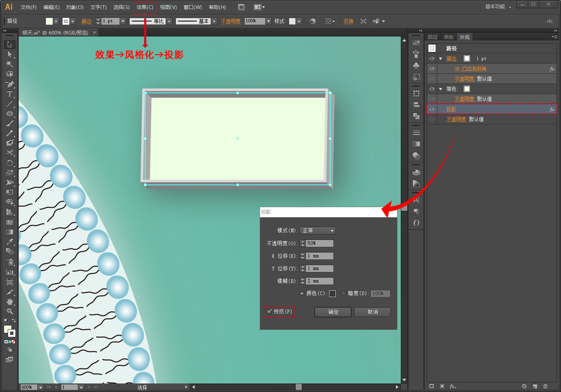This screenshot has height=392, width=561.
Task: Open the 模式 dropdown showing 正常
Action: click(x=318, y=231)
